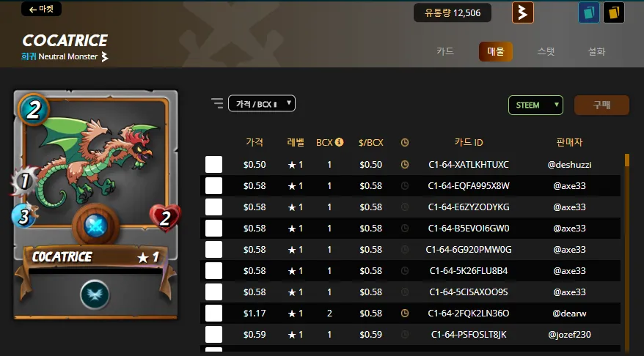
Task: Select the gold foil cards icon
Action: click(x=614, y=12)
